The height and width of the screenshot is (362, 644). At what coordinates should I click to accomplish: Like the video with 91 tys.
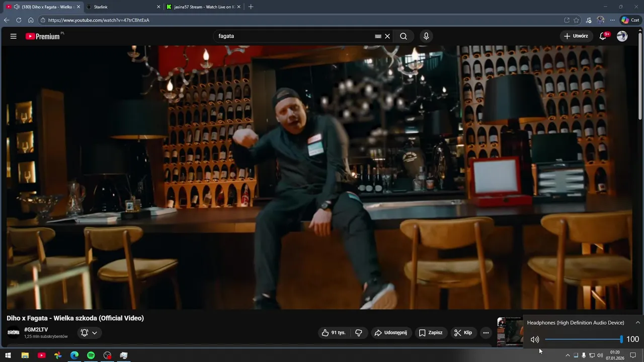[334, 333]
